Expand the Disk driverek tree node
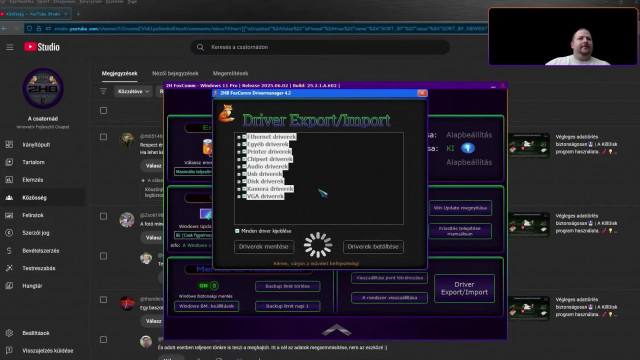 click(239, 182)
